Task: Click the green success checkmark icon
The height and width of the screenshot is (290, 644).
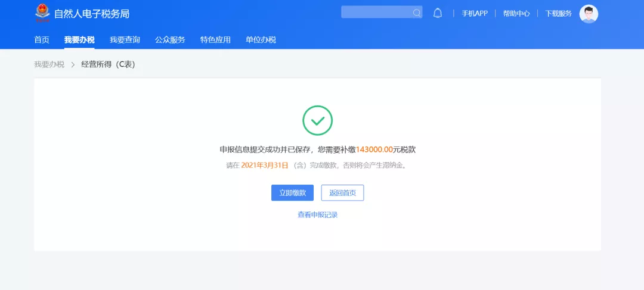Action: (x=317, y=121)
